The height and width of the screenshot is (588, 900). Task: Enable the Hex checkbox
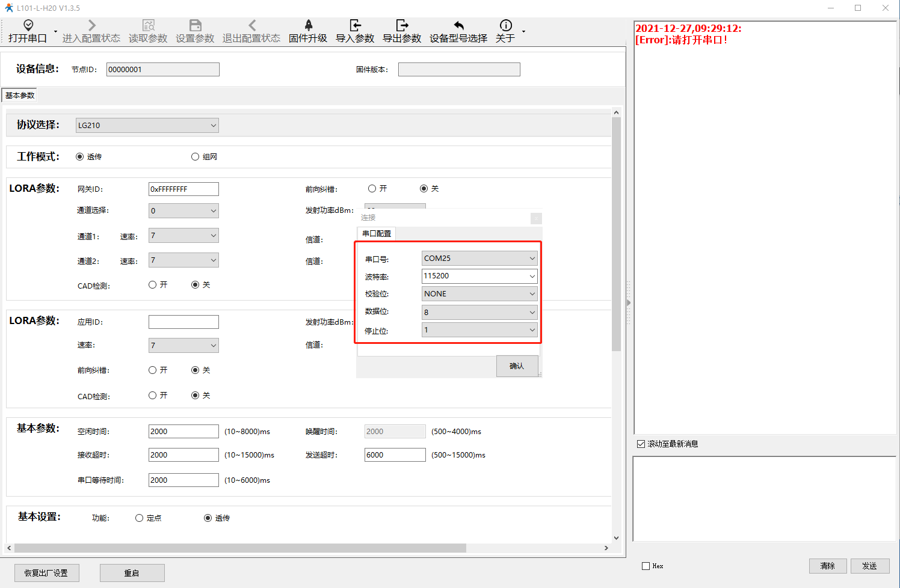[646, 566]
